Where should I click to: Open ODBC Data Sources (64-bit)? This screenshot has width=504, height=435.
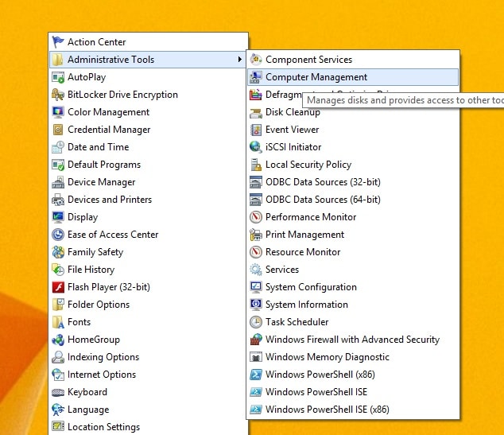(353, 200)
